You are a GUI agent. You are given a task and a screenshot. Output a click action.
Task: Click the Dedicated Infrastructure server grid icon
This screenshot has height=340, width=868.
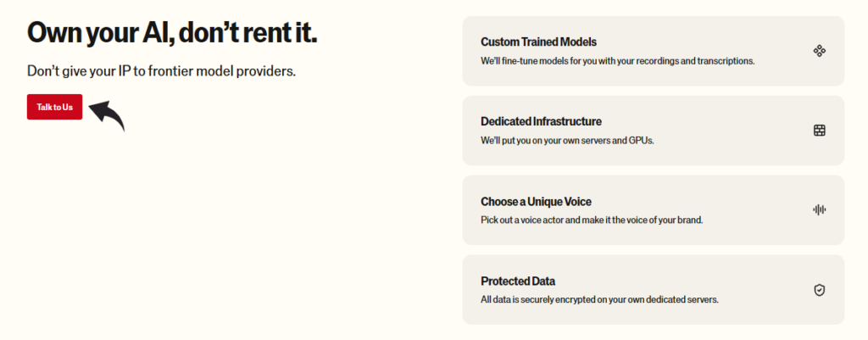pyautogui.click(x=819, y=131)
